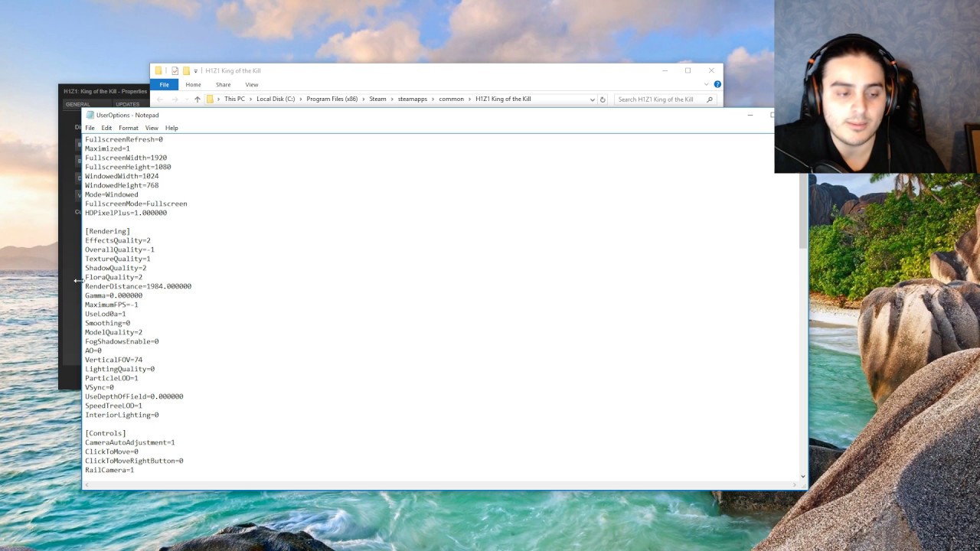This screenshot has height=551, width=980.
Task: Minimize the Explorer window
Action: click(665, 70)
